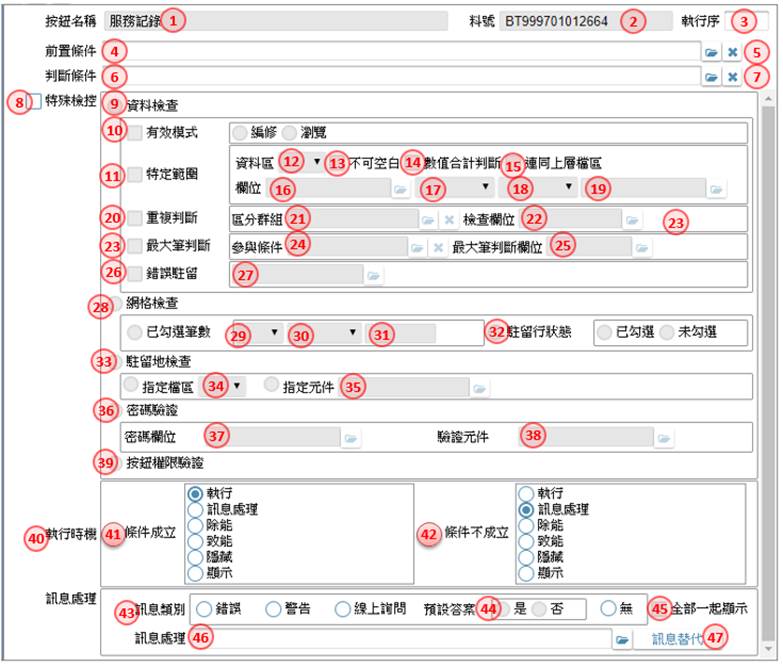
Task: Enable the 特定範圍 checkbox
Action: [x=134, y=174]
